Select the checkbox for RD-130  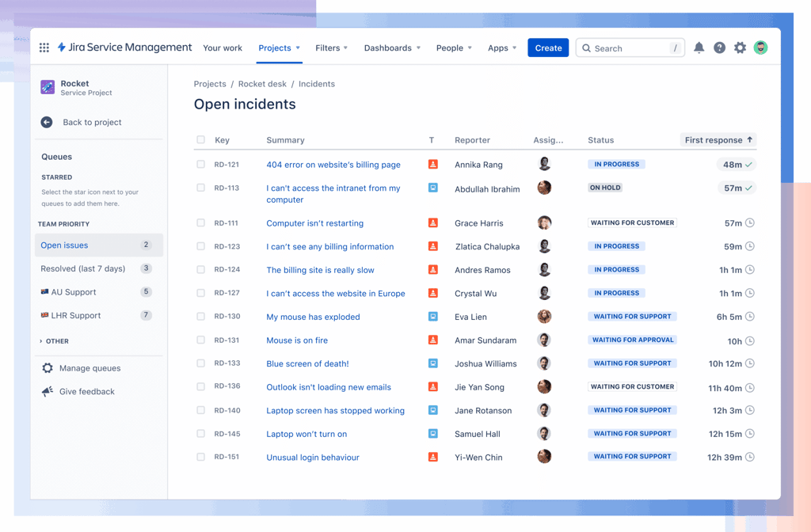[x=200, y=317]
